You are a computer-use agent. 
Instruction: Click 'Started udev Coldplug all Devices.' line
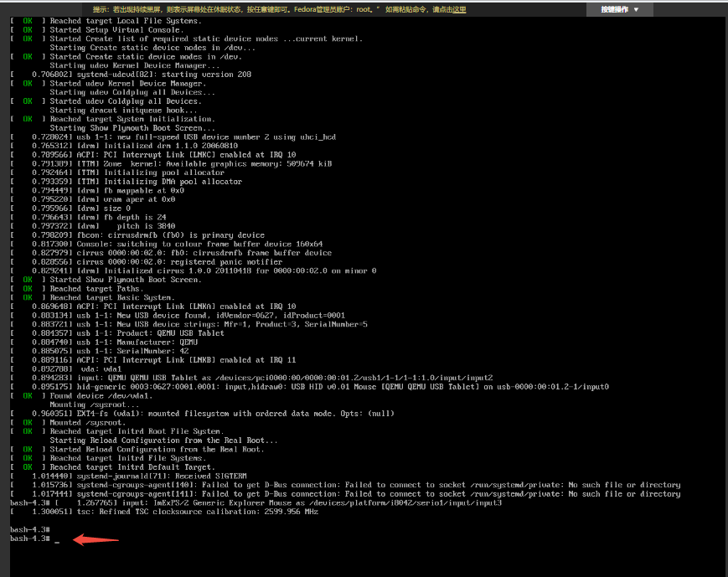[106, 101]
